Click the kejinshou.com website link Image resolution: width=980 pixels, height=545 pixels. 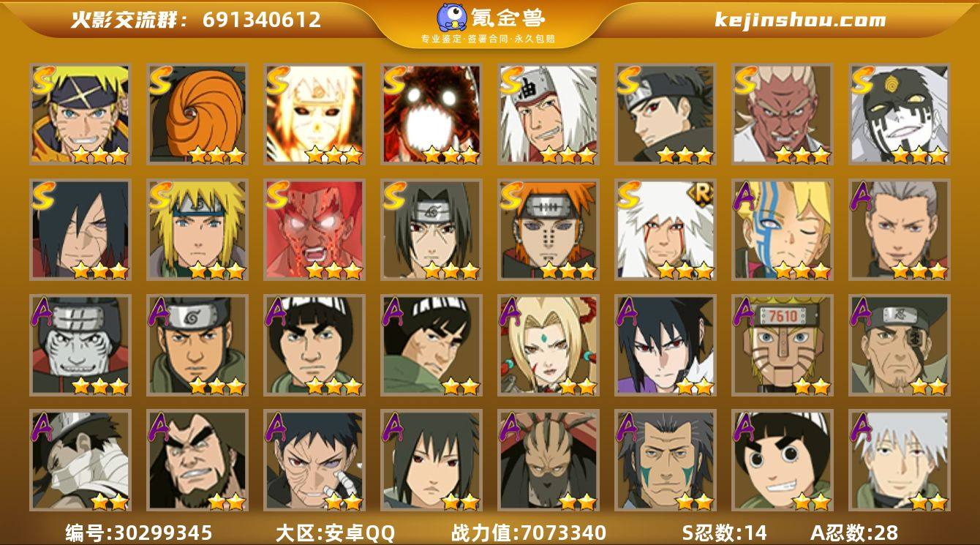pos(800,20)
